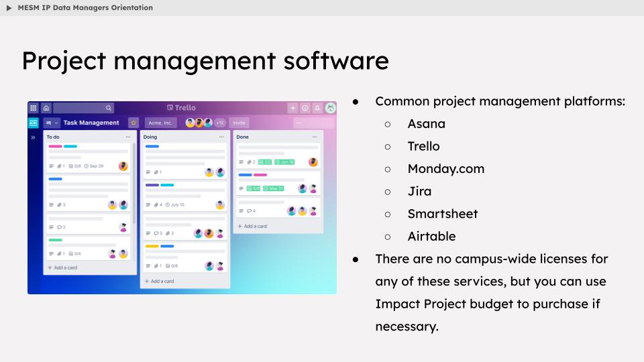Expand the MESM IP Data Managers Orientation triangle
Screen dimensions: 644x362
coord(9,8)
